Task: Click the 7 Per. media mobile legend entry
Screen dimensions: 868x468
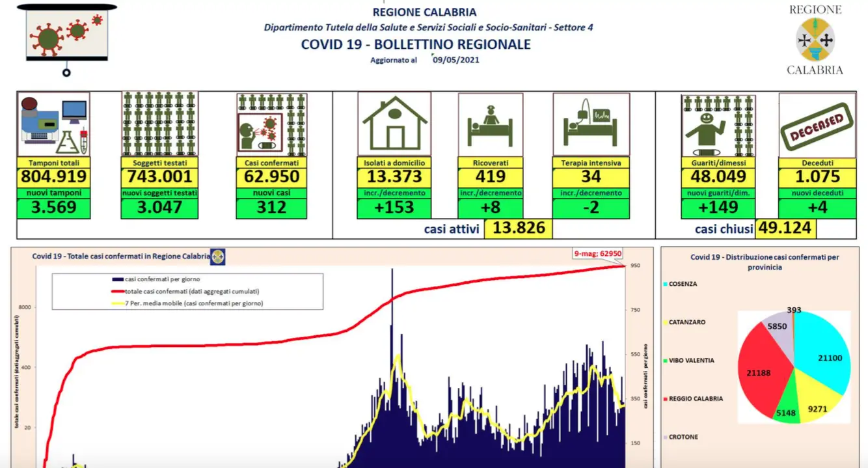Action: 187,303
